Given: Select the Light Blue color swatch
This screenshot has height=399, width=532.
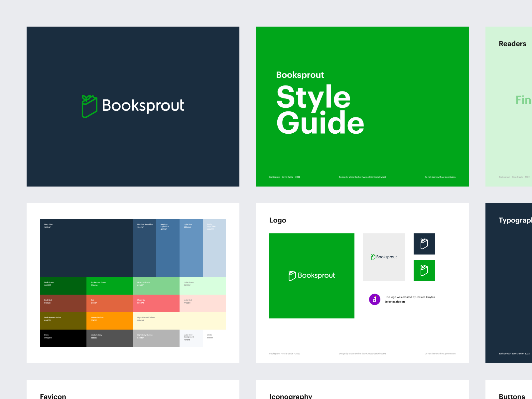Looking at the screenshot, I should 191,248.
